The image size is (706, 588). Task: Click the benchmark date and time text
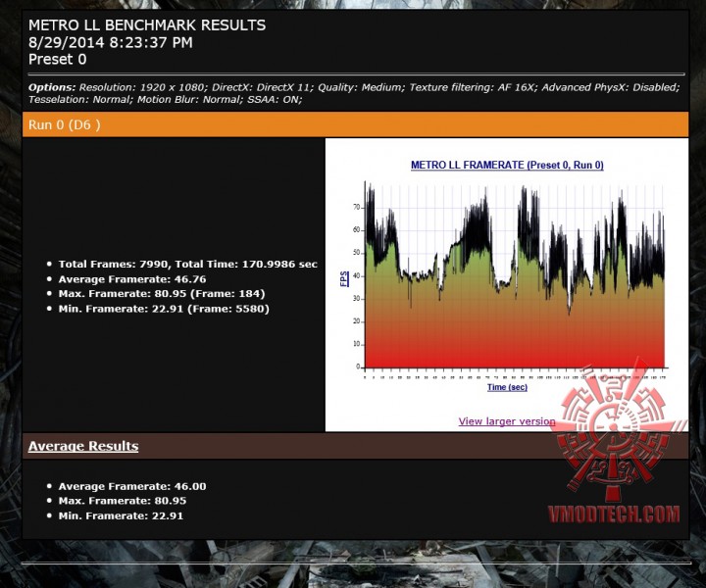pos(110,43)
